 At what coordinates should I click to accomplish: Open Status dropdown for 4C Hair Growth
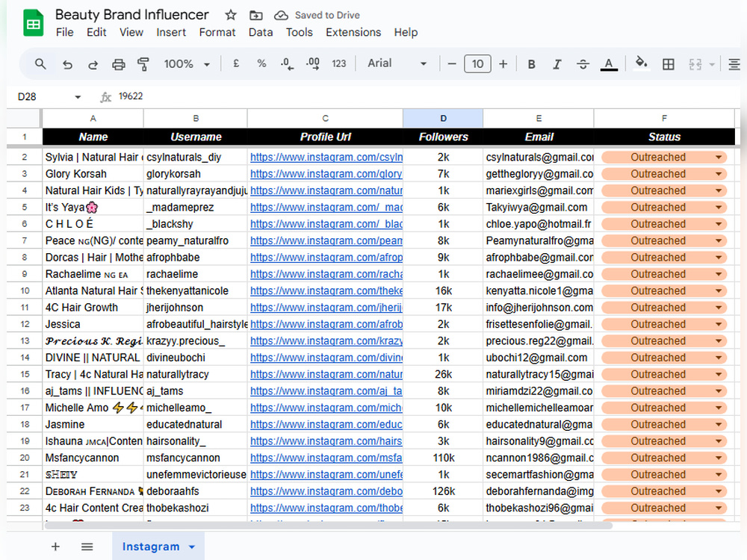tap(718, 308)
